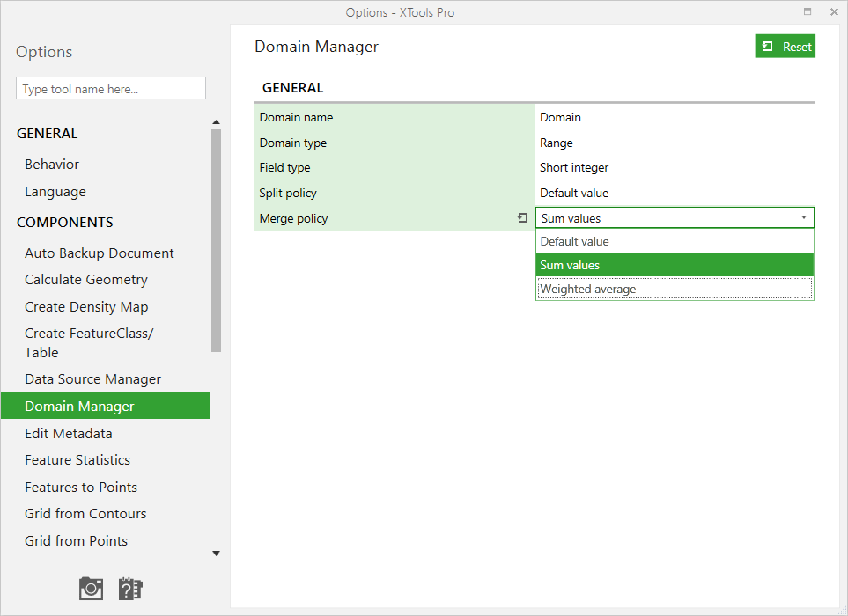Click the sidebar scroll down arrow

[217, 554]
